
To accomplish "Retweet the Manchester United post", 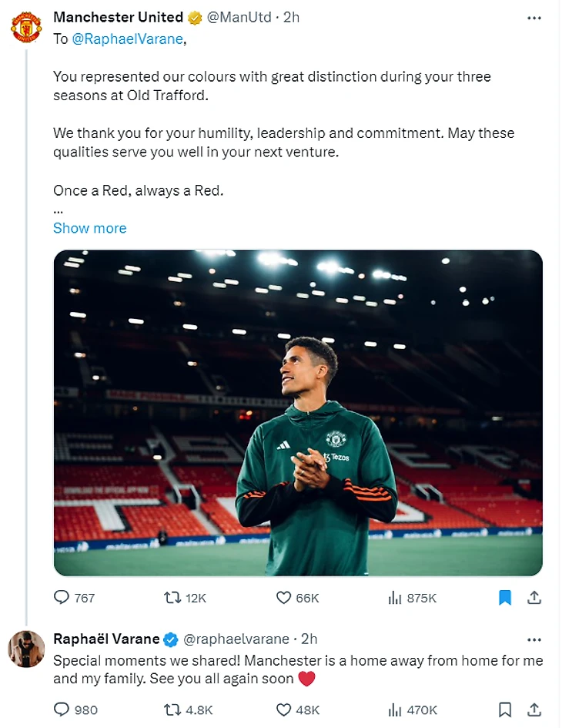I will coord(174,598).
